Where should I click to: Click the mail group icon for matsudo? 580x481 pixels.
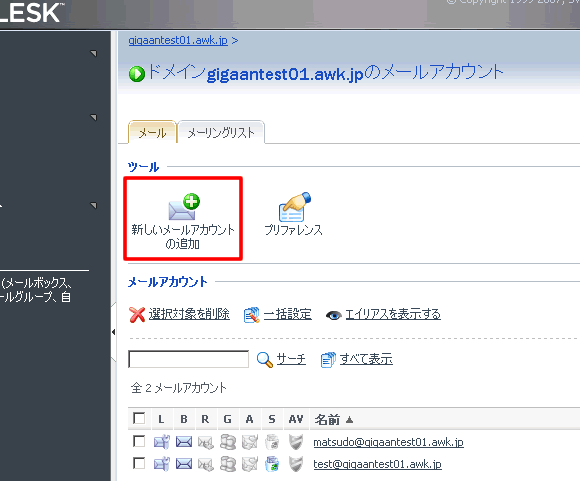click(x=228, y=442)
